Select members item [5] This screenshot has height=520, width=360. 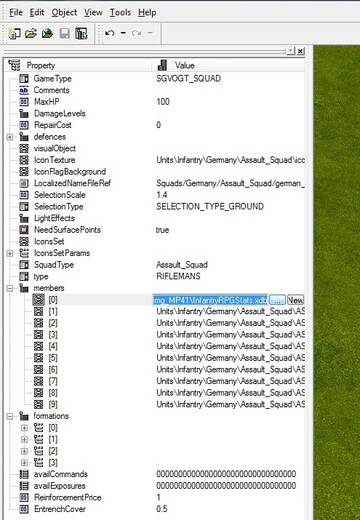click(x=53, y=358)
